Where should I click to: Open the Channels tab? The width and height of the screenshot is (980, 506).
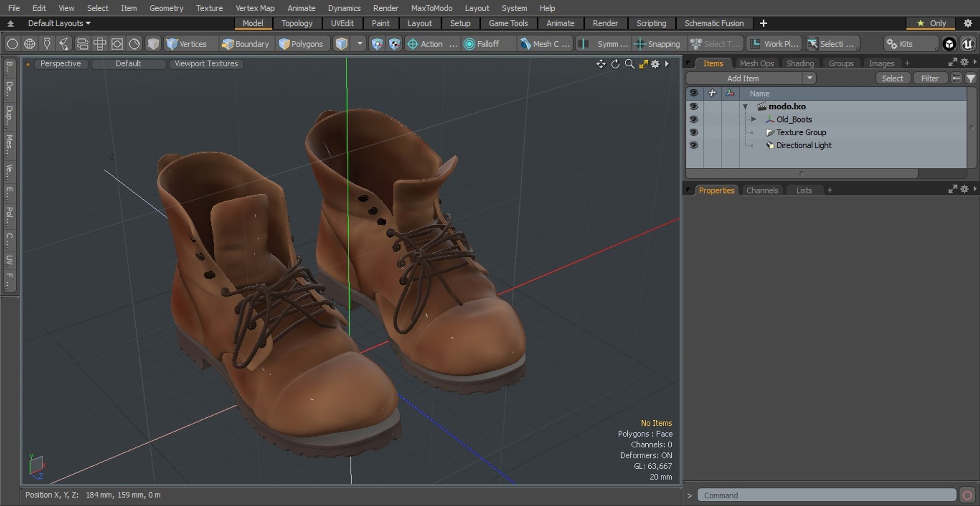tap(762, 190)
